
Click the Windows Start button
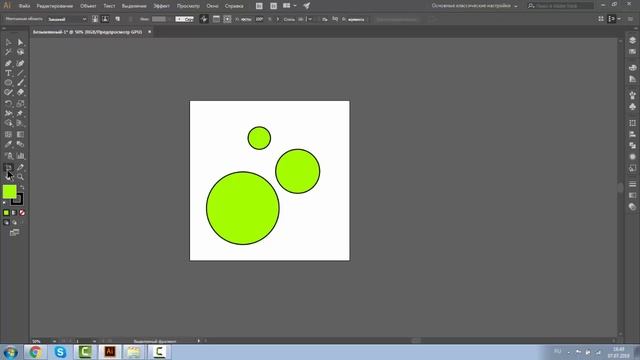coord(10,352)
